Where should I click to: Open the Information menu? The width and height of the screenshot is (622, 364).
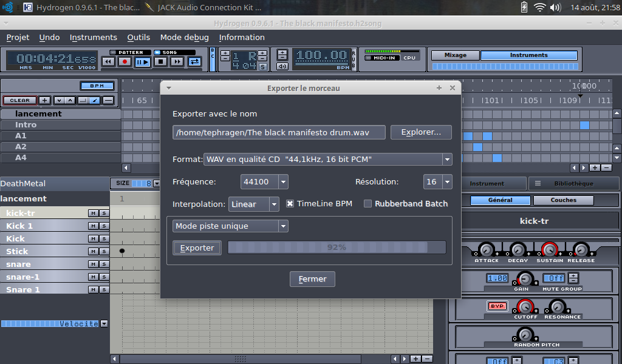pyautogui.click(x=242, y=37)
